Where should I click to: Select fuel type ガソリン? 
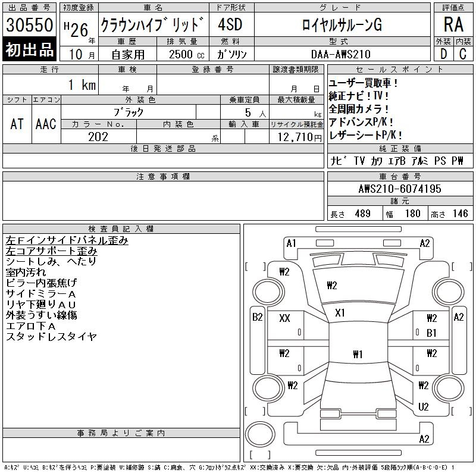click(231, 54)
